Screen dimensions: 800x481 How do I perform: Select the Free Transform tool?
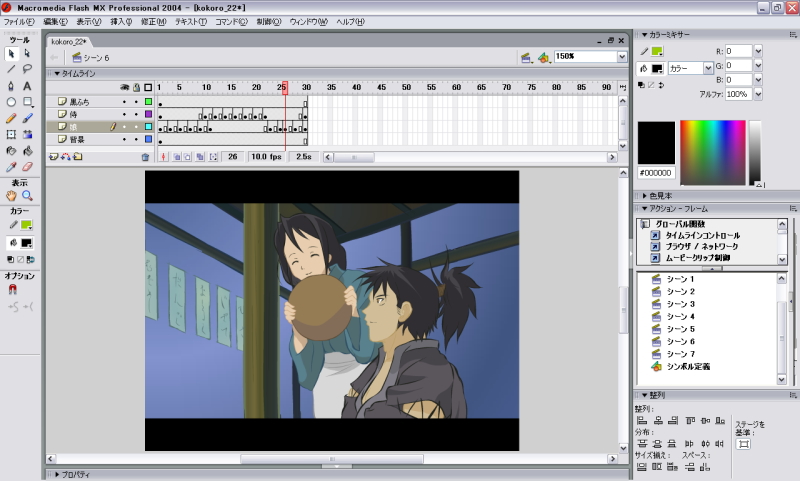point(11,135)
